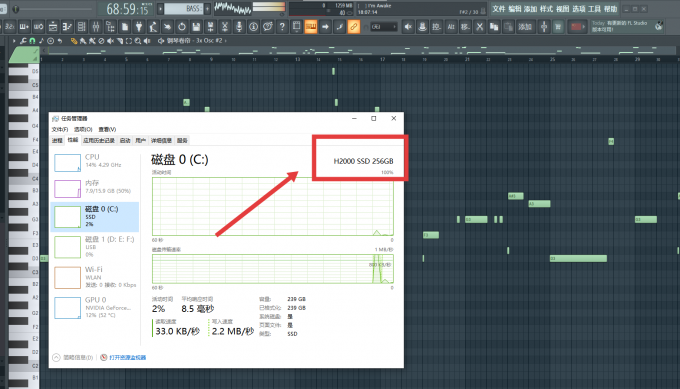Click the document page icon in toolbar
The width and height of the screenshot is (680, 389).
coord(124,27)
